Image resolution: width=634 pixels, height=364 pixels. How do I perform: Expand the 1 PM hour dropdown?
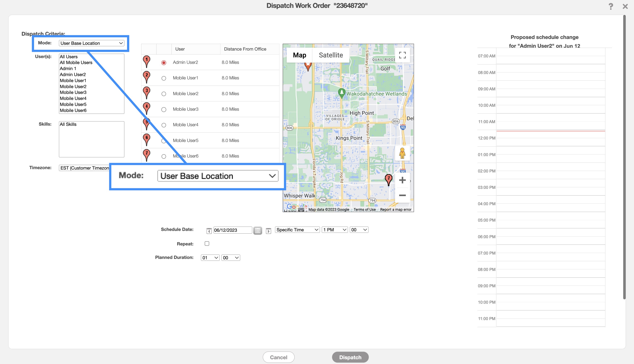[335, 230]
